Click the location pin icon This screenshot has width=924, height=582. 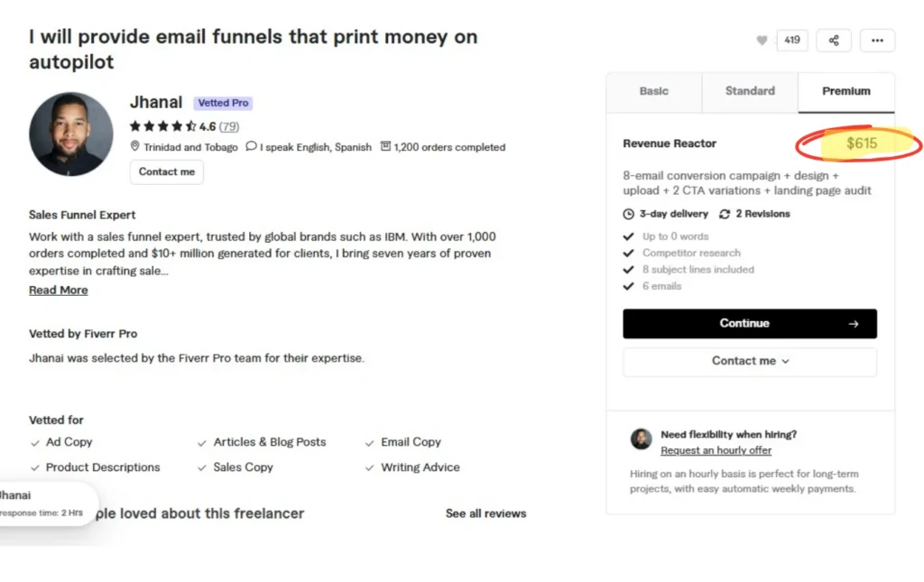pos(135,146)
